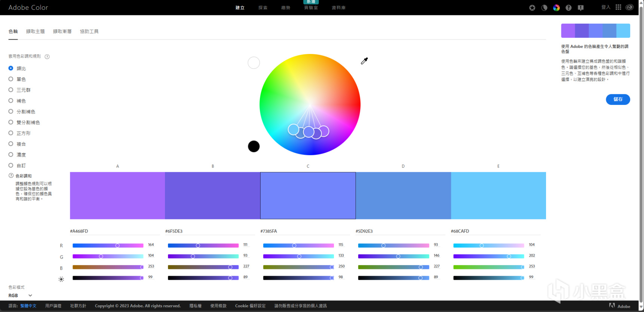The image size is (644, 312).
Task: Select the 濃度 harmony rule
Action: coord(17,155)
